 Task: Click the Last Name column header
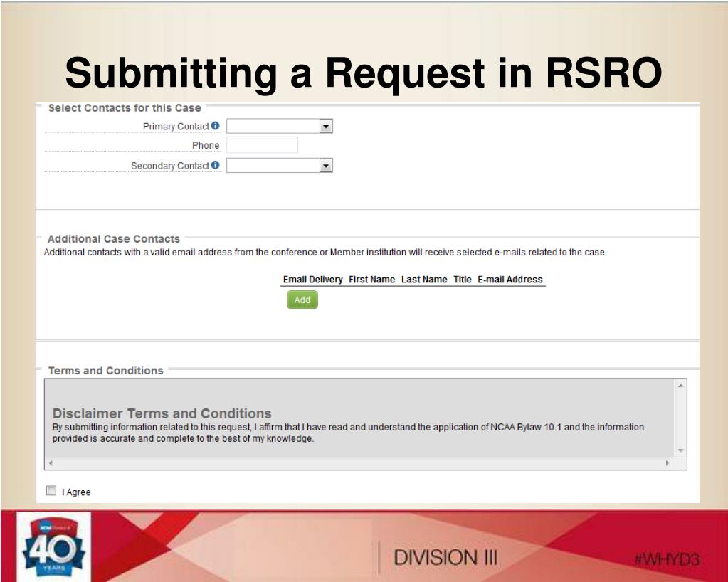click(x=424, y=280)
